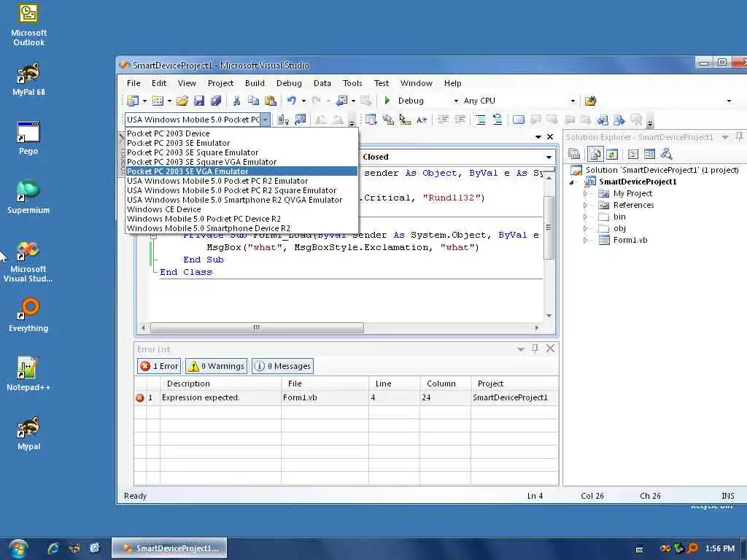Click the Notepad++ desktop icon

click(x=28, y=374)
